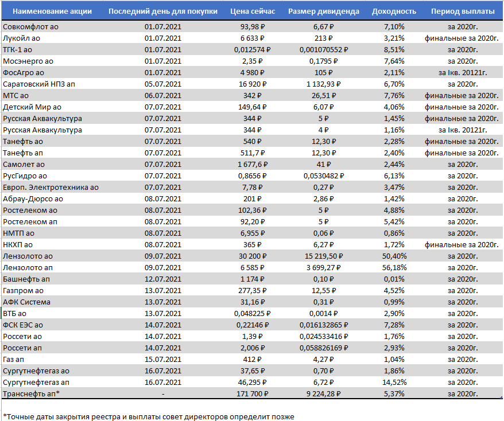Select the 'Последний день для покупки' header

pos(163,11)
